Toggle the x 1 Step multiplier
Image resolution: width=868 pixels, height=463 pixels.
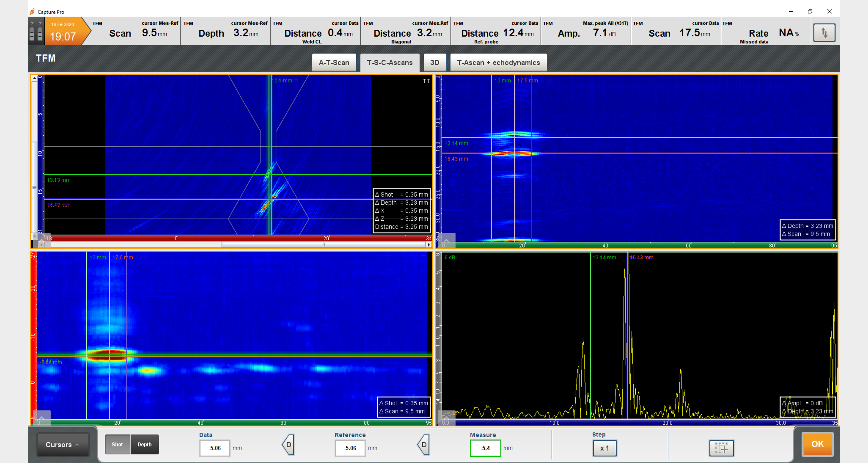(x=605, y=448)
